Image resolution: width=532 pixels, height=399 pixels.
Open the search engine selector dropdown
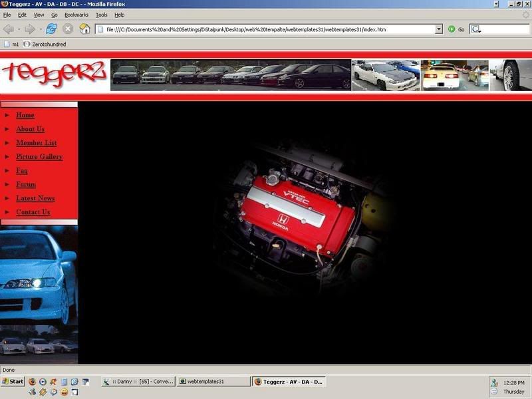[x=476, y=29]
